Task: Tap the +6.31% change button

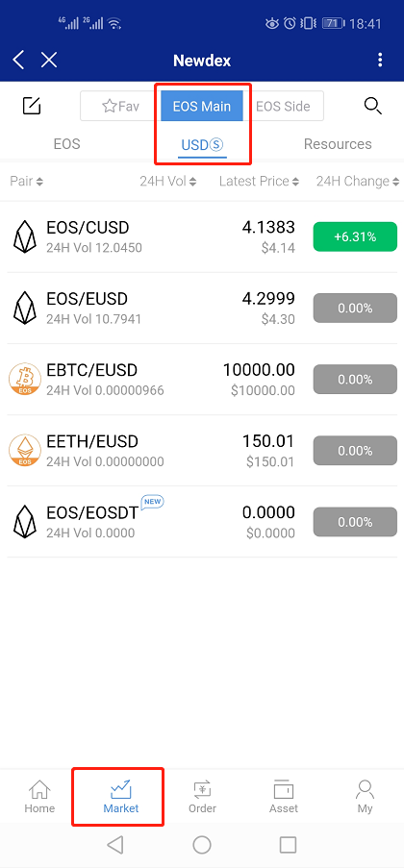Action: tap(355, 236)
